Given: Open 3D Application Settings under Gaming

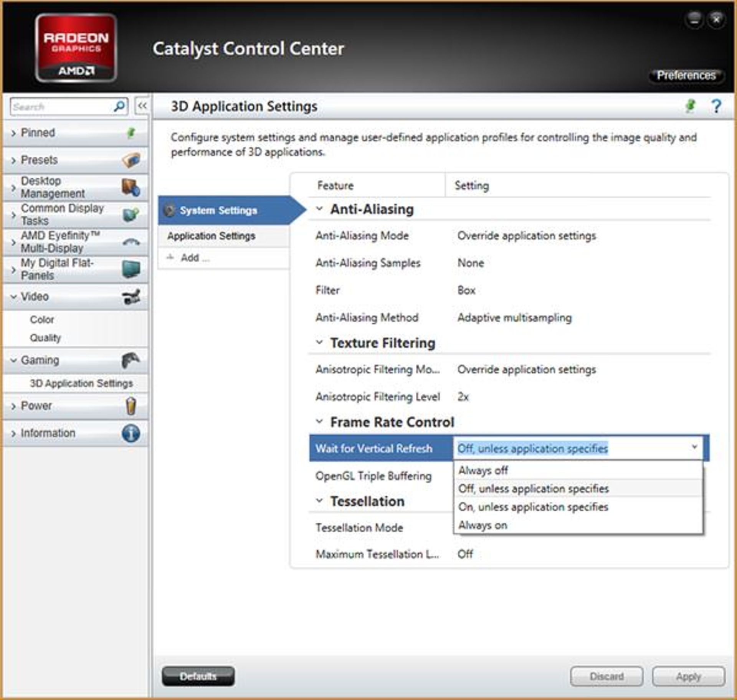Looking at the screenshot, I should (x=81, y=383).
